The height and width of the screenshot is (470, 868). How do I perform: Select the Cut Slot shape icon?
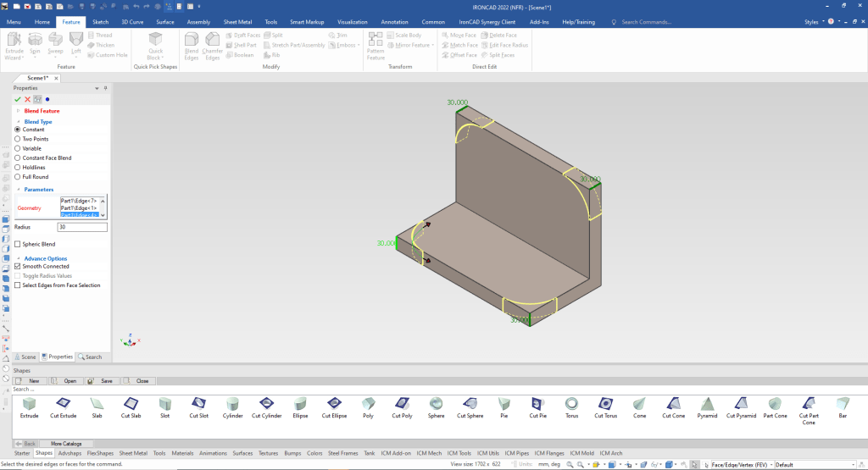tap(198, 404)
